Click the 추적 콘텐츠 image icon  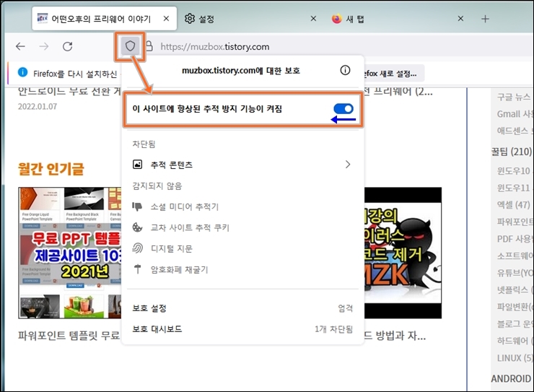click(137, 165)
